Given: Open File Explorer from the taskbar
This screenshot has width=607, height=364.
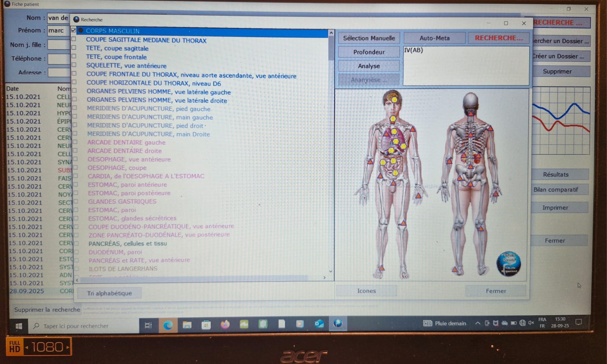Looking at the screenshot, I should (187, 325).
